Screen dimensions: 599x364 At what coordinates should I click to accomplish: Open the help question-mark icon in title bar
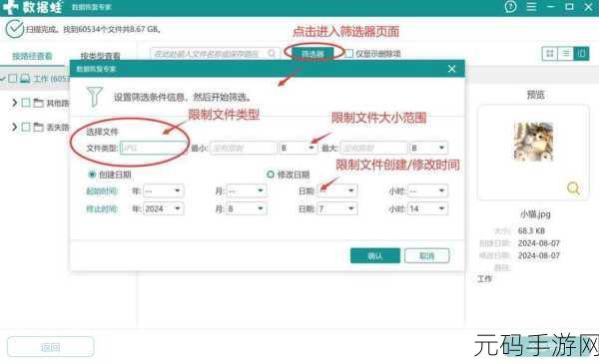511,7
